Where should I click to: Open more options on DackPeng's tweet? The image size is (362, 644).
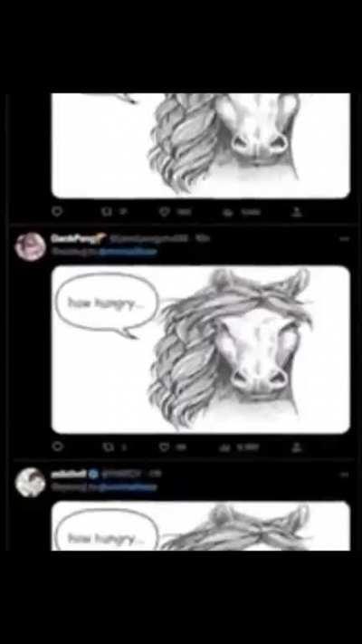[344, 238]
